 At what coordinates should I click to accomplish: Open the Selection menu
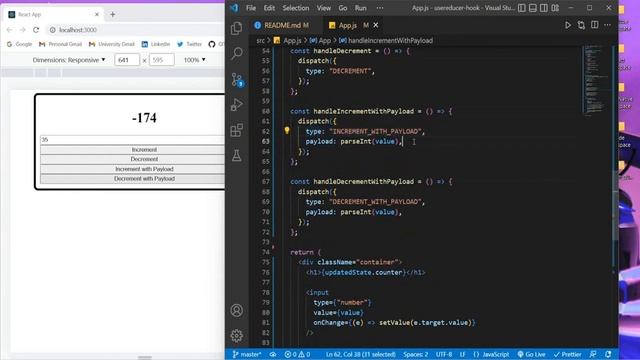click(x=296, y=8)
